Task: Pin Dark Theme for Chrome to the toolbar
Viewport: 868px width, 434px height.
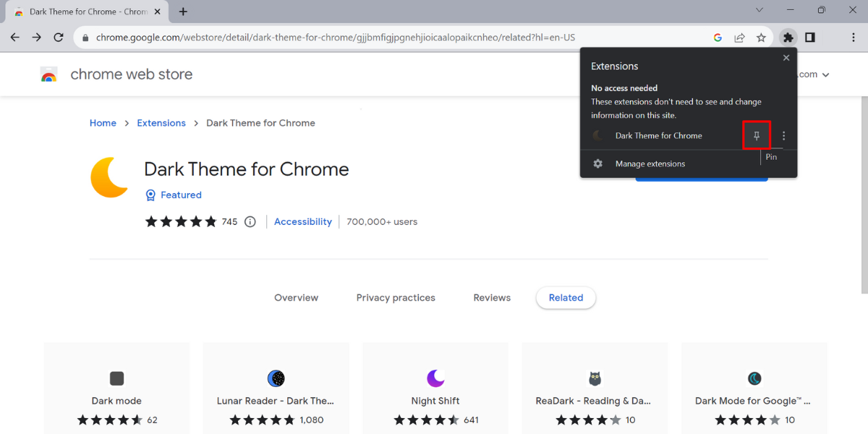Action: tap(757, 135)
